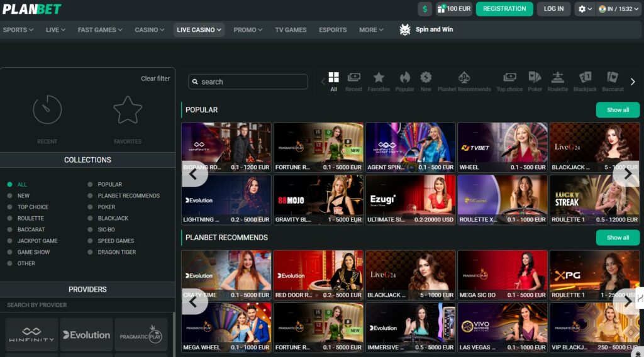This screenshot has width=644, height=357.
Task: Select the TOP CHOICE collection filter
Action: 28,207
